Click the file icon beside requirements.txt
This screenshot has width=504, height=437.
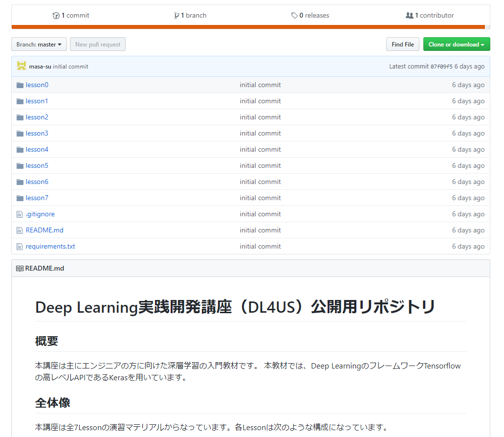pos(20,246)
